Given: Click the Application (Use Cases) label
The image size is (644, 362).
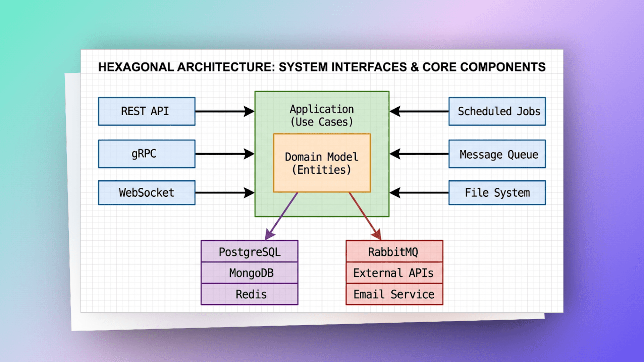Looking at the screenshot, I should click(x=322, y=115).
